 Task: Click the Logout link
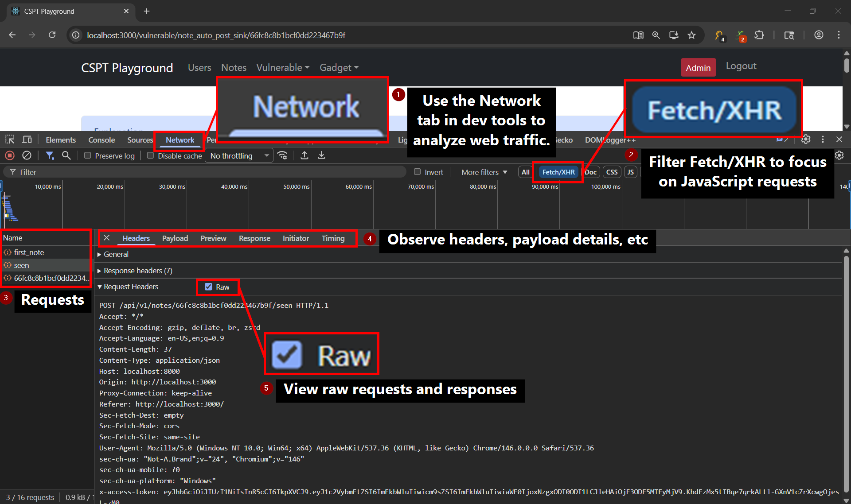point(741,66)
